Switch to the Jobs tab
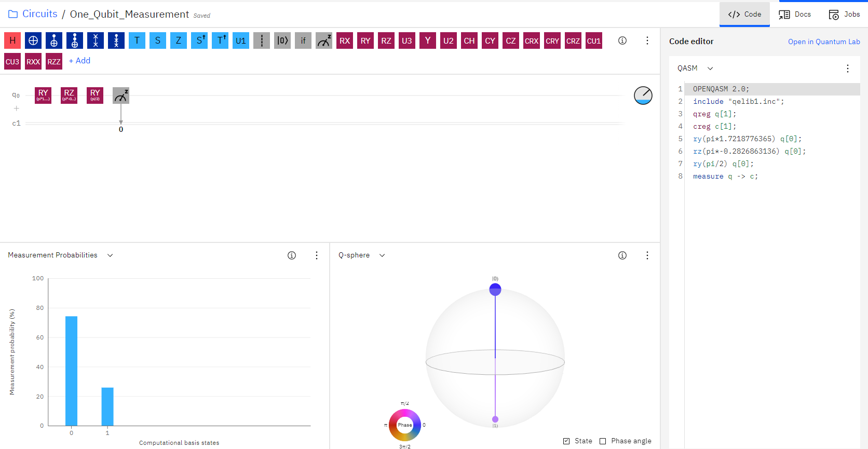868x449 pixels. (844, 15)
